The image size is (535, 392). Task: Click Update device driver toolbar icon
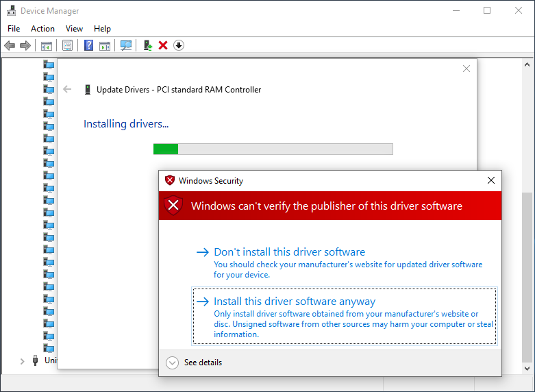tap(148, 45)
